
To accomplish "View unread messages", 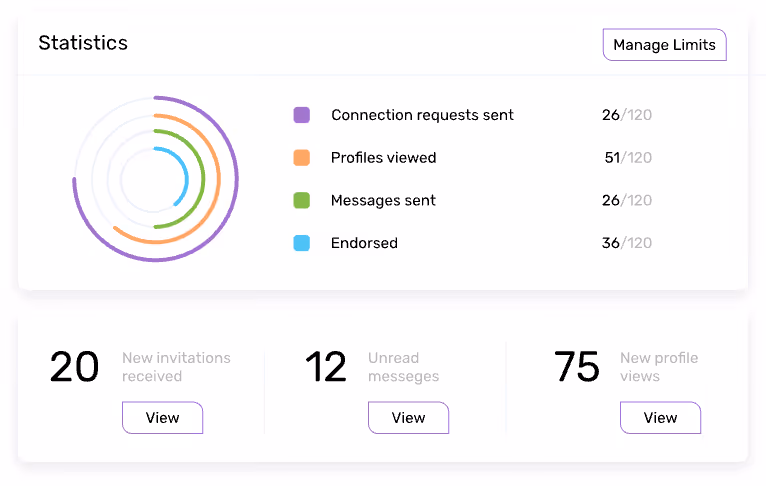I will (408, 418).
